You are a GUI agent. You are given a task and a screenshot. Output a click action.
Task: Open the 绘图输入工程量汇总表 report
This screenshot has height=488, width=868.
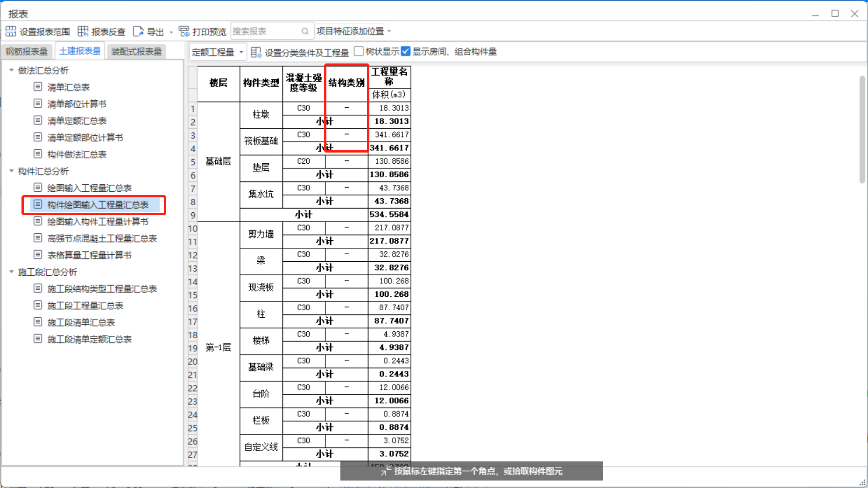[90, 188]
